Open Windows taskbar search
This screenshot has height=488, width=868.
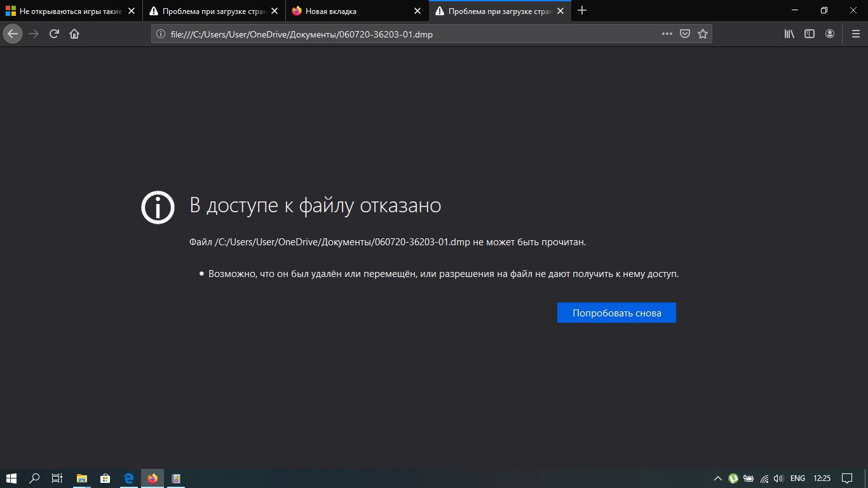coord(35,478)
